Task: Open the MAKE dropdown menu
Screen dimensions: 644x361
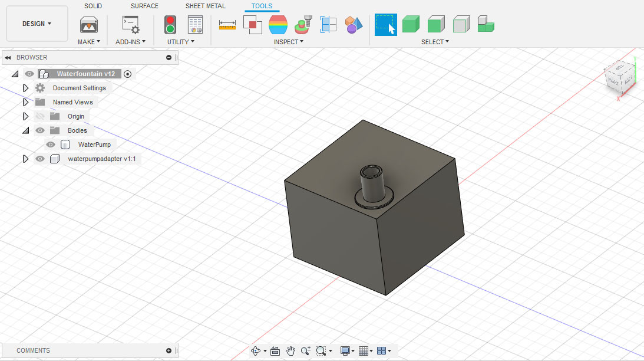Action: (89, 42)
